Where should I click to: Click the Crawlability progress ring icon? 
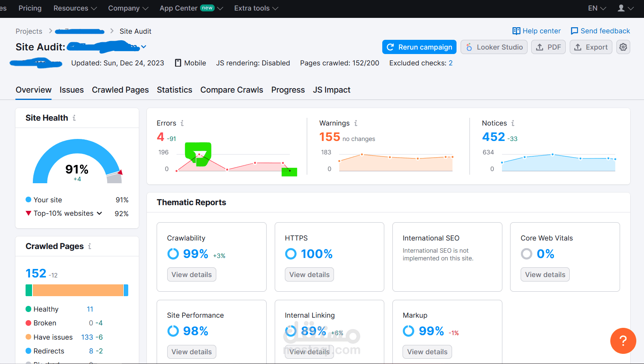tap(173, 254)
